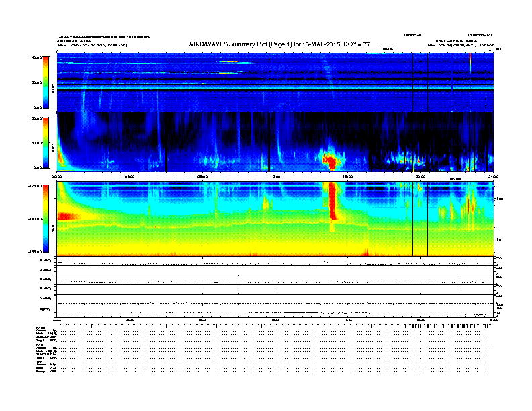This screenshot has width=532, height=411.
Task: Select the 60.00 label on RAD1 scale
Action: click(x=36, y=118)
